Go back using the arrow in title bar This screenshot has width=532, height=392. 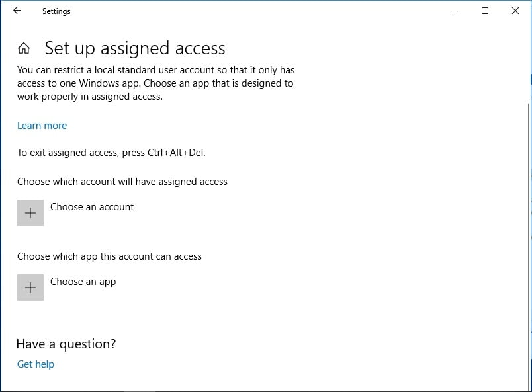click(x=17, y=11)
